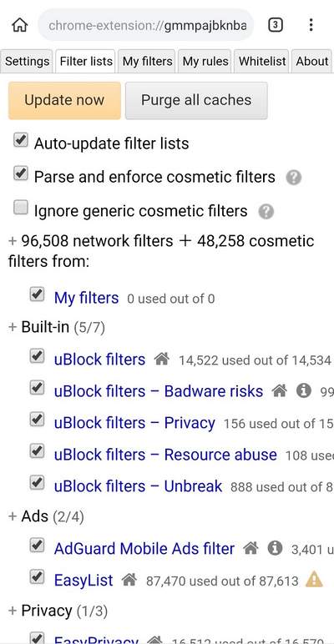Open the uBlock filters home page icon

[x=162, y=360]
